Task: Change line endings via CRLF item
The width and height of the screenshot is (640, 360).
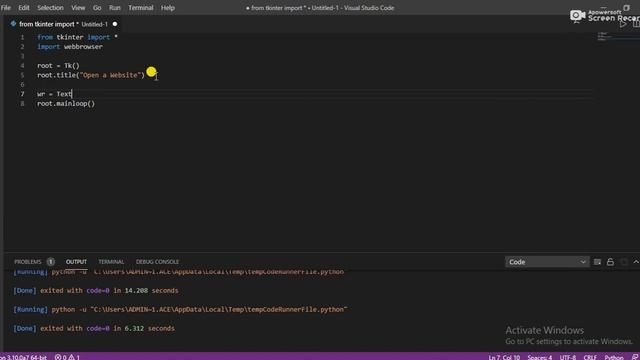Action: [590, 357]
